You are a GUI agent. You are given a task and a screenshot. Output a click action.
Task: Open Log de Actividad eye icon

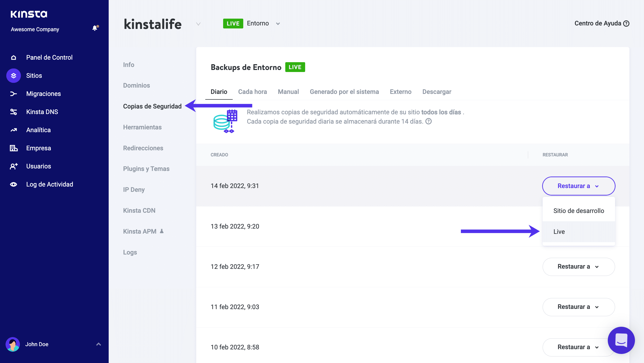pos(14,184)
